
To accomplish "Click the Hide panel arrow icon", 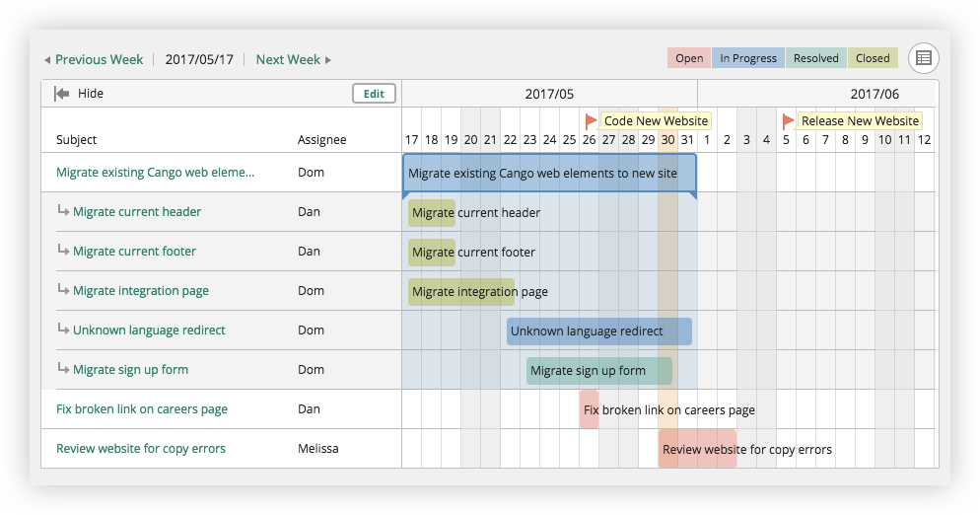I will (x=62, y=94).
